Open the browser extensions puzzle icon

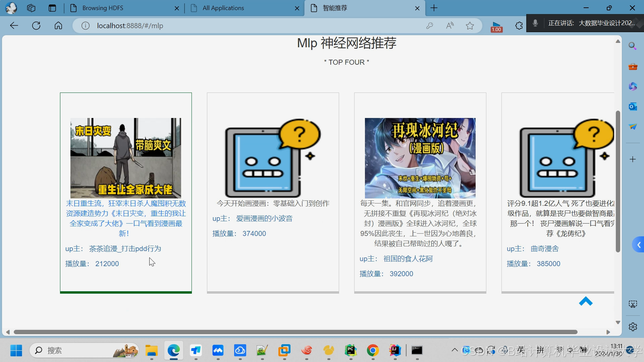(x=519, y=26)
